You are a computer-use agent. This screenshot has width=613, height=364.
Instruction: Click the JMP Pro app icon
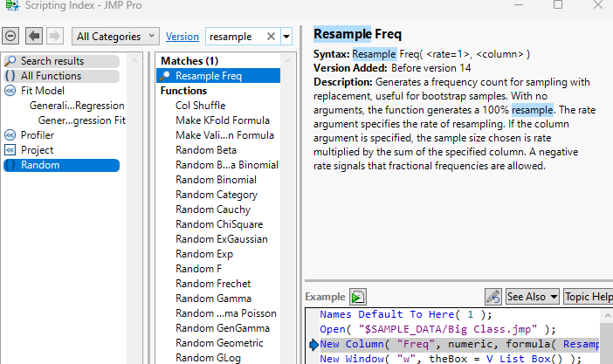(11, 5)
